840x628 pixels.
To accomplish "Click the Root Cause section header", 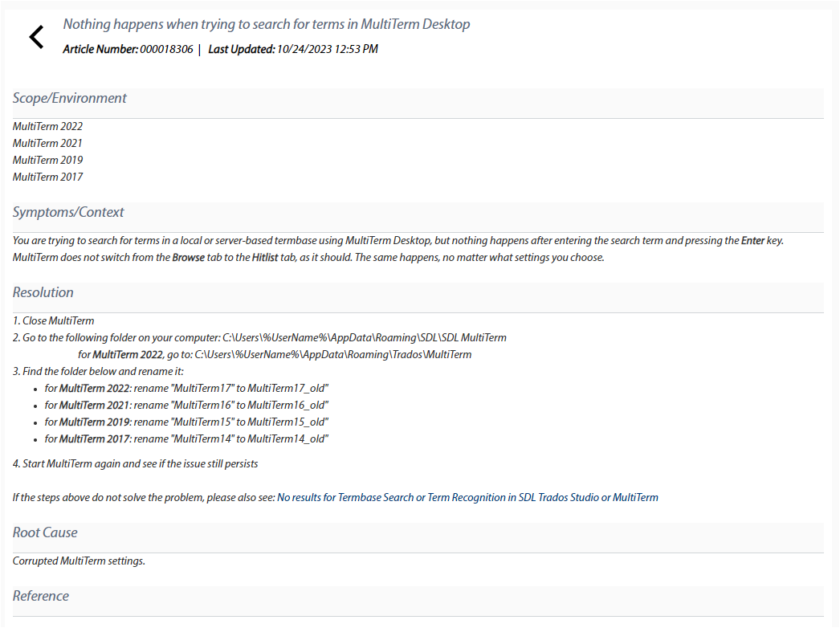I will point(44,532).
